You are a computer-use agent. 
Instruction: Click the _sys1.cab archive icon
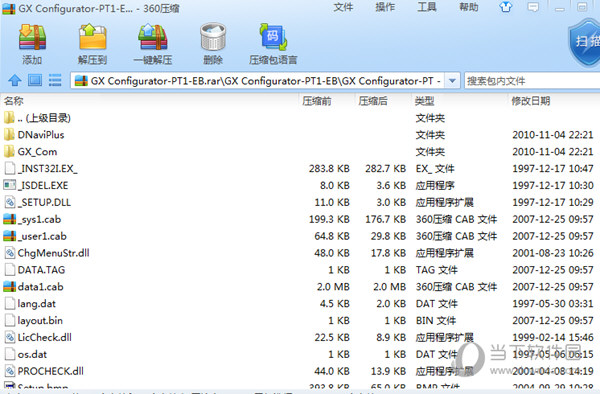[x=9, y=219]
